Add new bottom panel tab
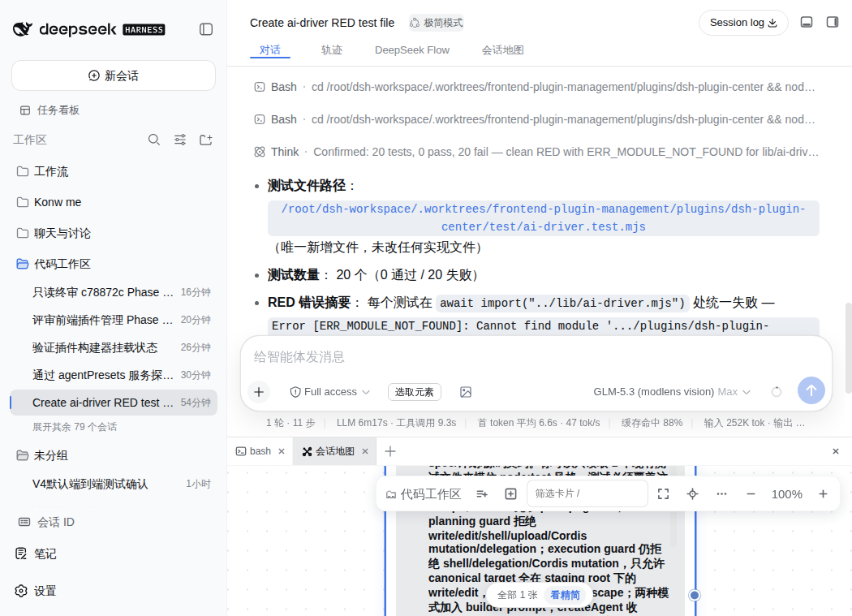 tap(390, 451)
